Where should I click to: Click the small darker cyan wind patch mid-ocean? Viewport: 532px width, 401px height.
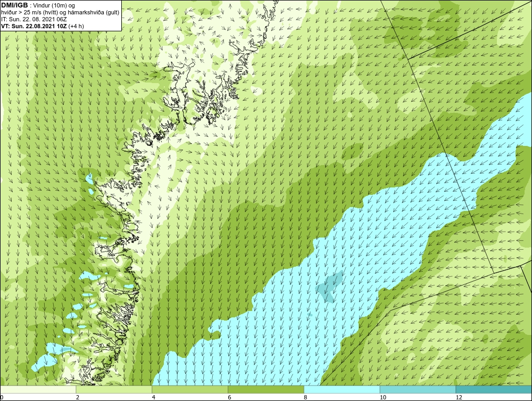[329, 286]
